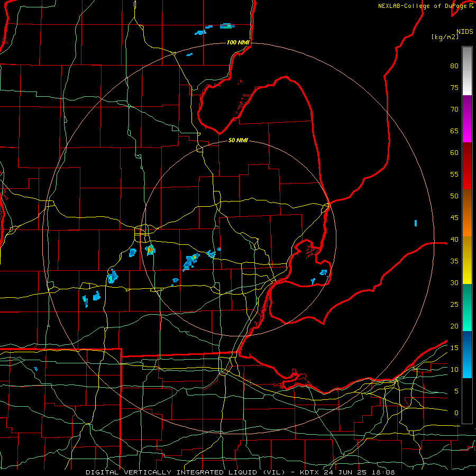Pick the yellow segment of the color bar
This screenshot has width=476, height=476.
pos(467,260)
